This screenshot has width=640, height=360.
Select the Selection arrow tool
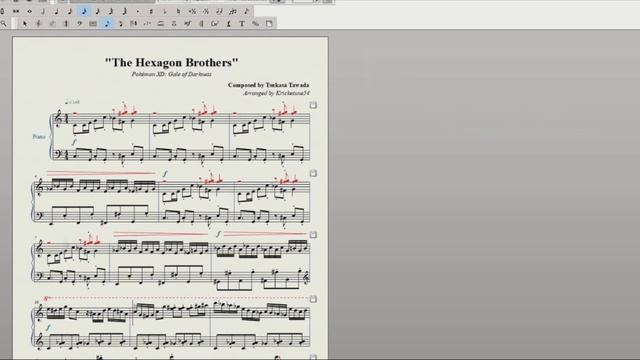(24, 24)
